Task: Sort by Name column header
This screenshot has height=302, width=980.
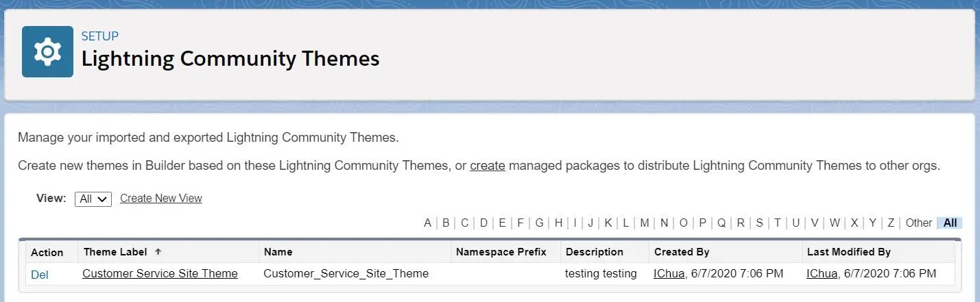Action: 278,252
